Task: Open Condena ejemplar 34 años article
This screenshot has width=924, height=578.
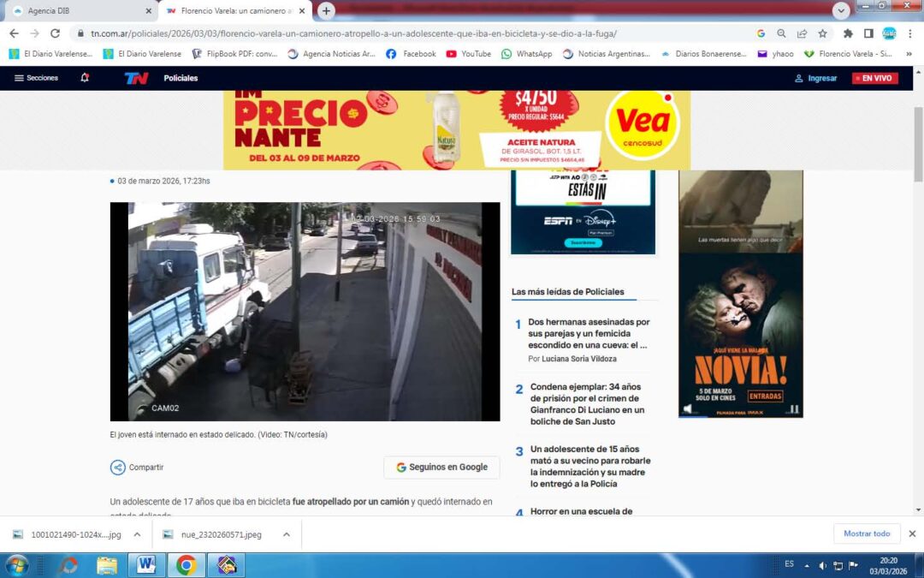Action: tap(588, 404)
